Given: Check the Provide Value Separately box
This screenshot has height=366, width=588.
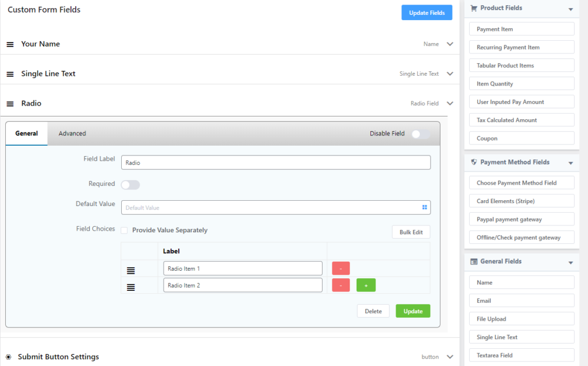Looking at the screenshot, I should [124, 231].
